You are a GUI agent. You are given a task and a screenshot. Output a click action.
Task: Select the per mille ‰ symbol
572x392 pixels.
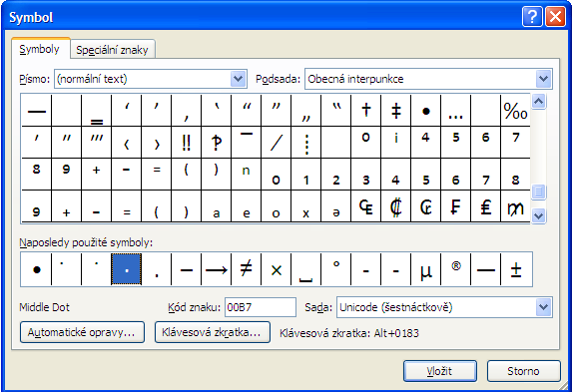(515, 111)
